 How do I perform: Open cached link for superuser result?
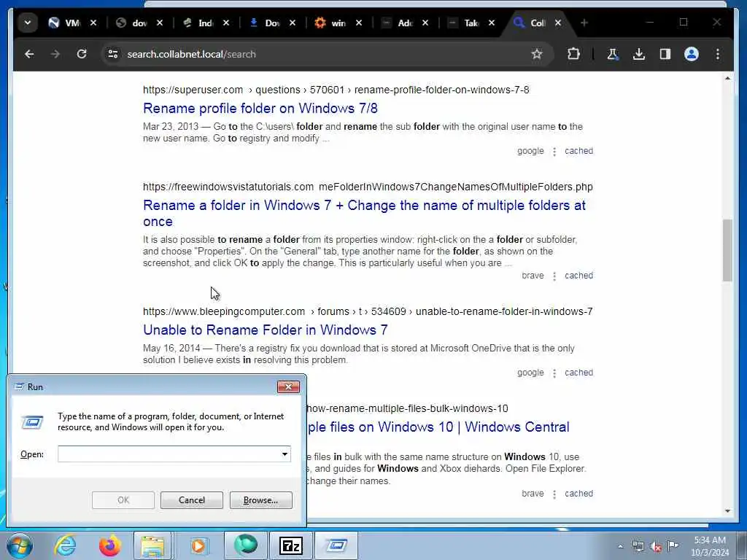click(578, 151)
